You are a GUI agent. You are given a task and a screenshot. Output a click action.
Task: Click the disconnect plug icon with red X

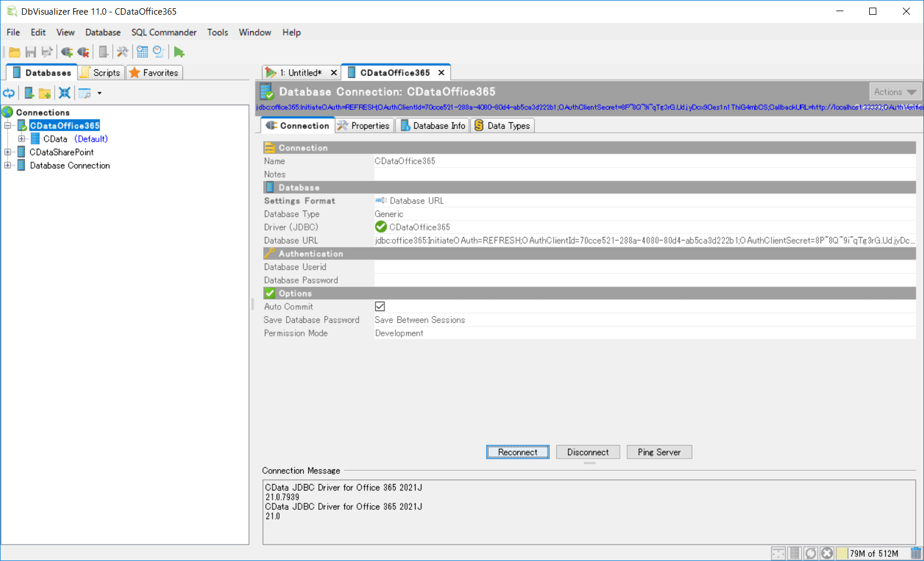[84, 52]
